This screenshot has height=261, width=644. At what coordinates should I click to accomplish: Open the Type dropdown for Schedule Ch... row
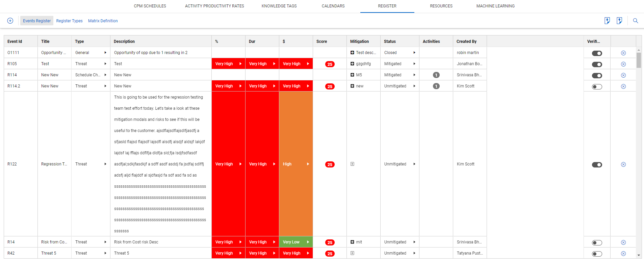(x=105, y=75)
